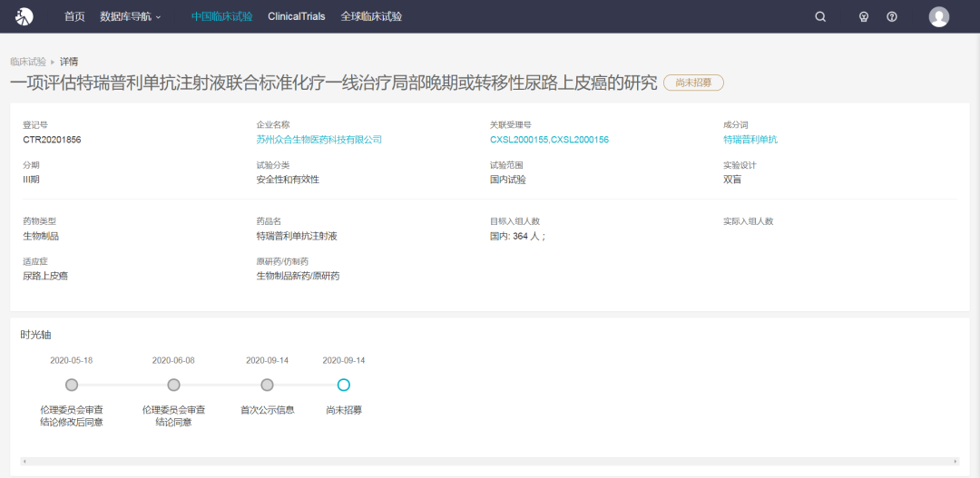Open the search magnifier icon

[820, 17]
